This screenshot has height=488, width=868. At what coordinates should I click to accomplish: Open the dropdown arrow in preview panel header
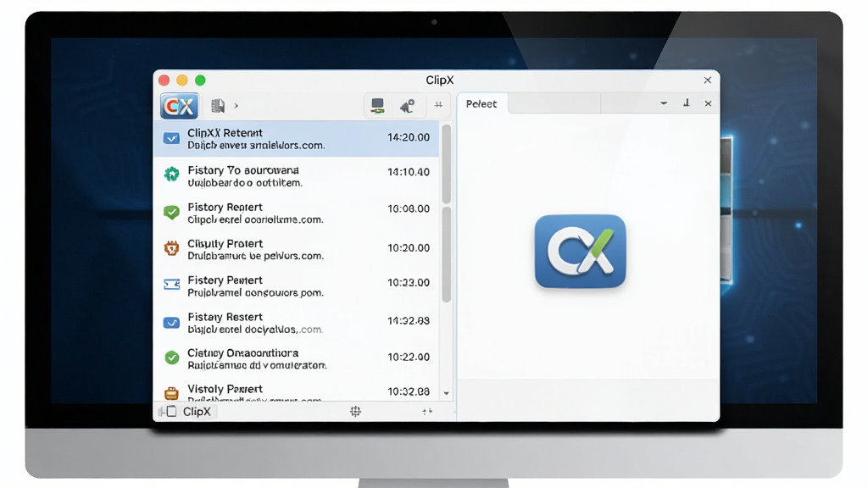pyautogui.click(x=664, y=103)
